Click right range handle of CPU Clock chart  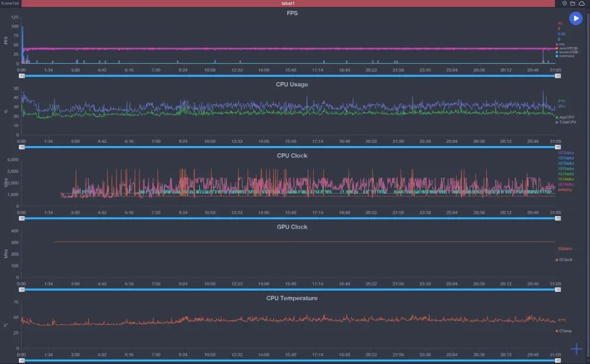tap(557, 218)
